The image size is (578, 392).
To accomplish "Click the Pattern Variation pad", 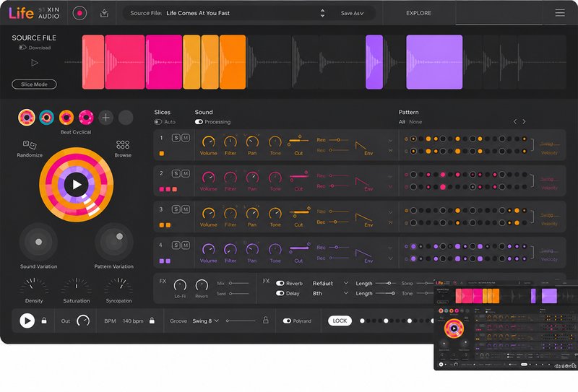I will tap(114, 242).
